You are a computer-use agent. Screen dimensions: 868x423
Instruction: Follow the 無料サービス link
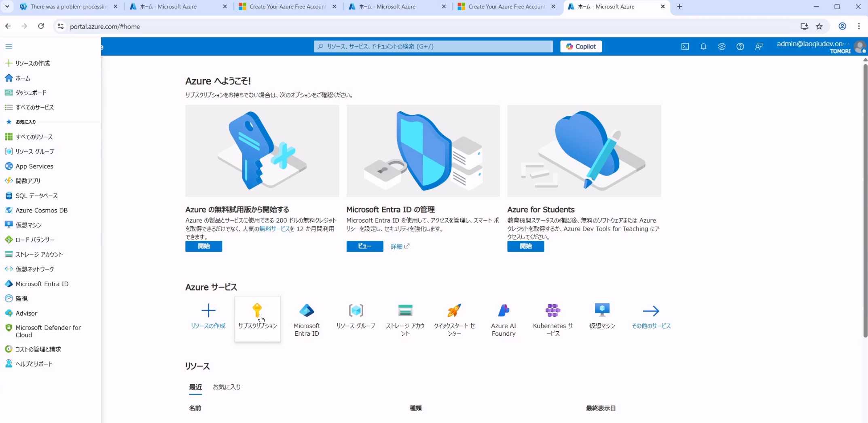[274, 229]
